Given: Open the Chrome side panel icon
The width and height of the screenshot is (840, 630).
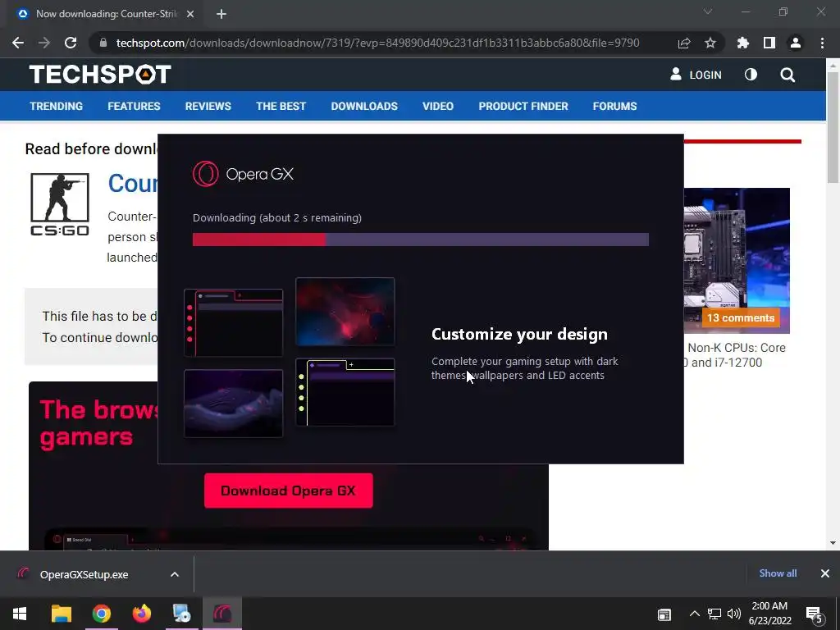Looking at the screenshot, I should point(769,43).
